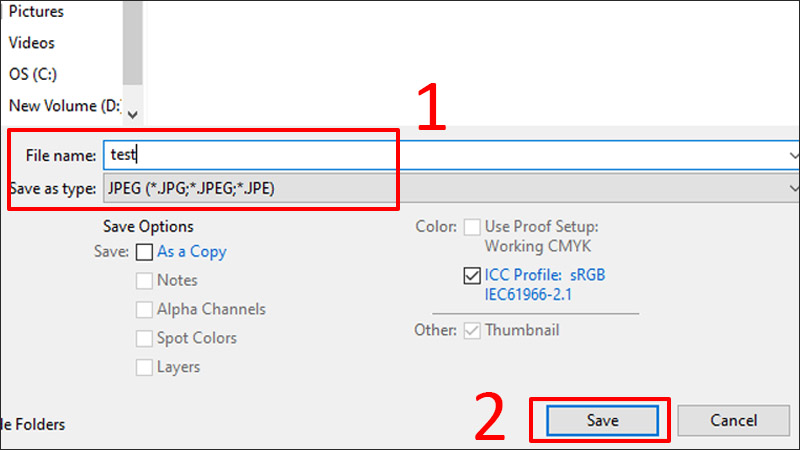Tick the Notes checkbox
Image resolution: width=800 pixels, height=450 pixels.
145,281
